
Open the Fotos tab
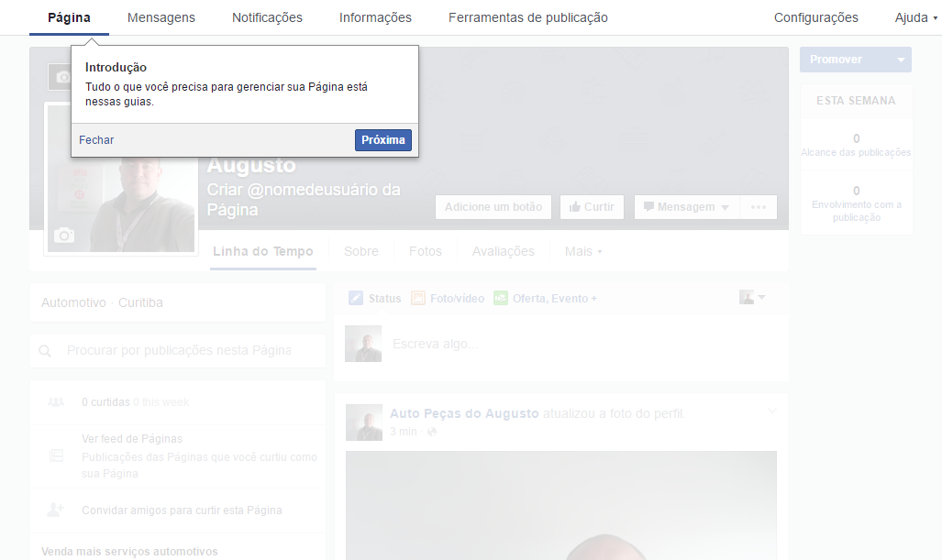coord(426,251)
